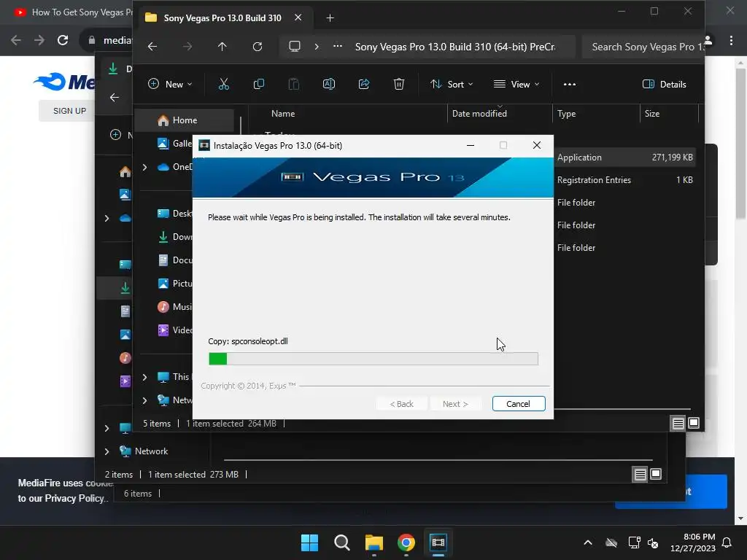Open the Windows Start menu
The width and height of the screenshot is (747, 560).
(309, 542)
